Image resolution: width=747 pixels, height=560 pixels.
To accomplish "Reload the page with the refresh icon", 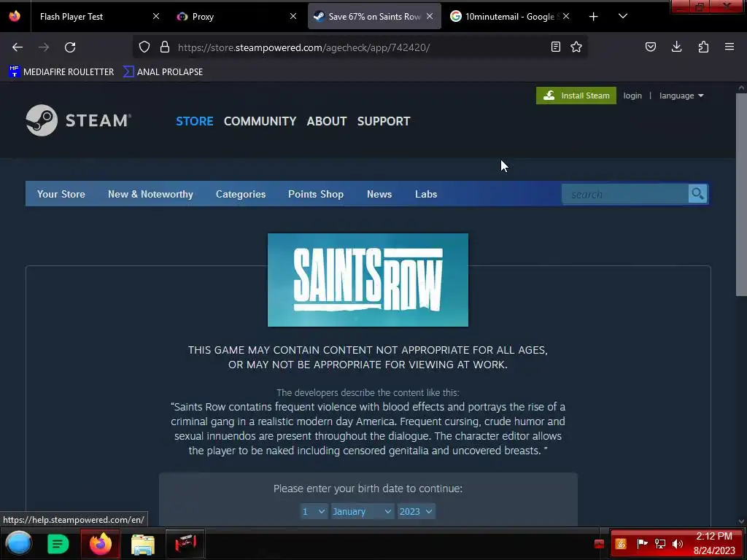I will (70, 47).
